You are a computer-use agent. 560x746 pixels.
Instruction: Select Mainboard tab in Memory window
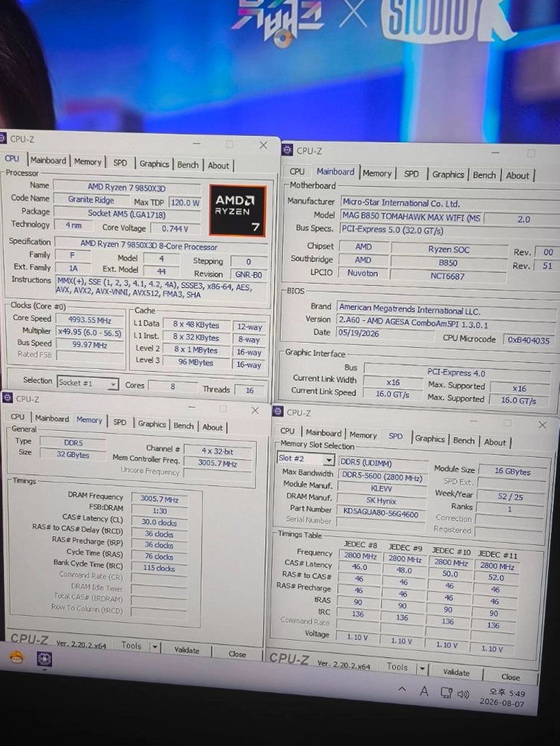tap(52, 418)
